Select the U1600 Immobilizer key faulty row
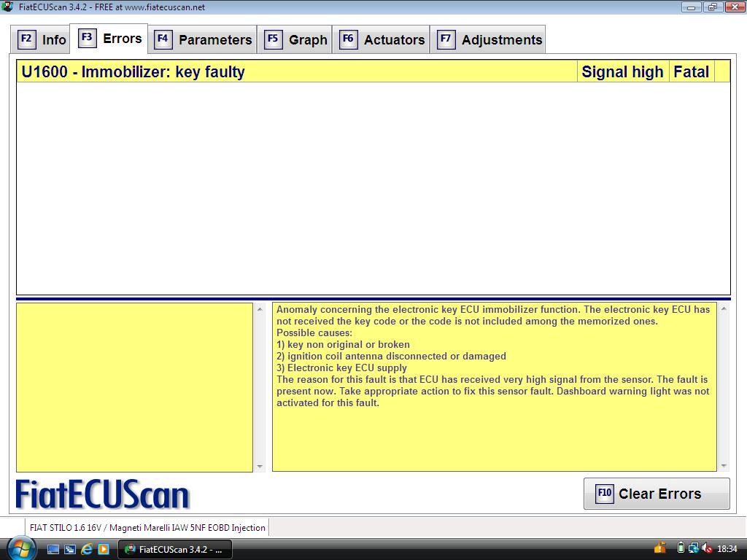The width and height of the screenshot is (747, 560). [373, 71]
